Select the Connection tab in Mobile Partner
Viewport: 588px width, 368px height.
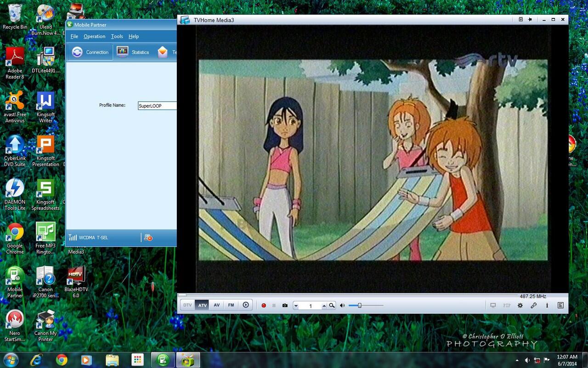coord(90,52)
